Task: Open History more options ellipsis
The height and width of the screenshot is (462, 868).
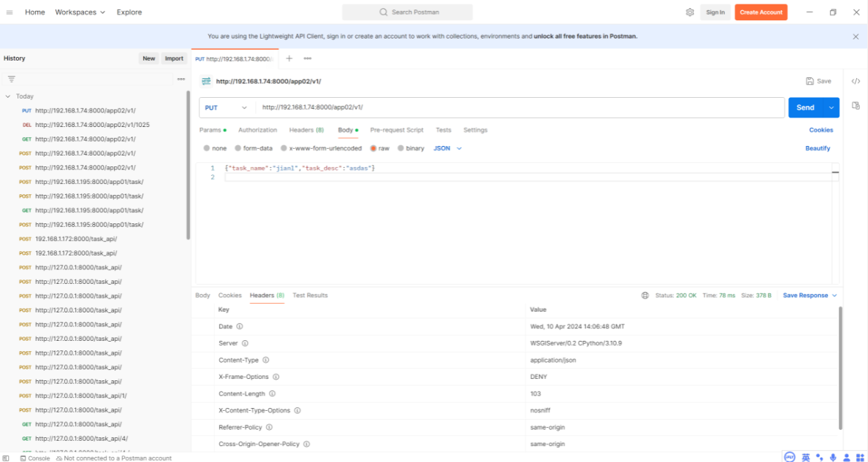Action: [x=181, y=79]
